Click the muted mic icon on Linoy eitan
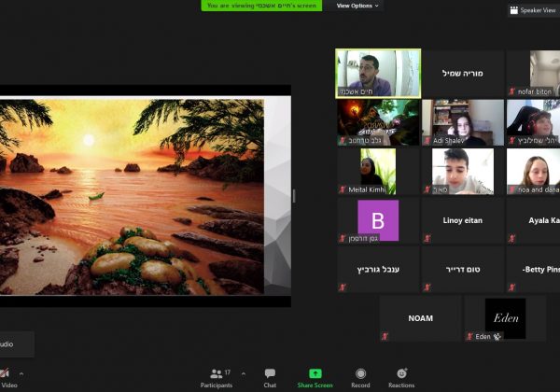The image size is (560, 392). (x=427, y=239)
